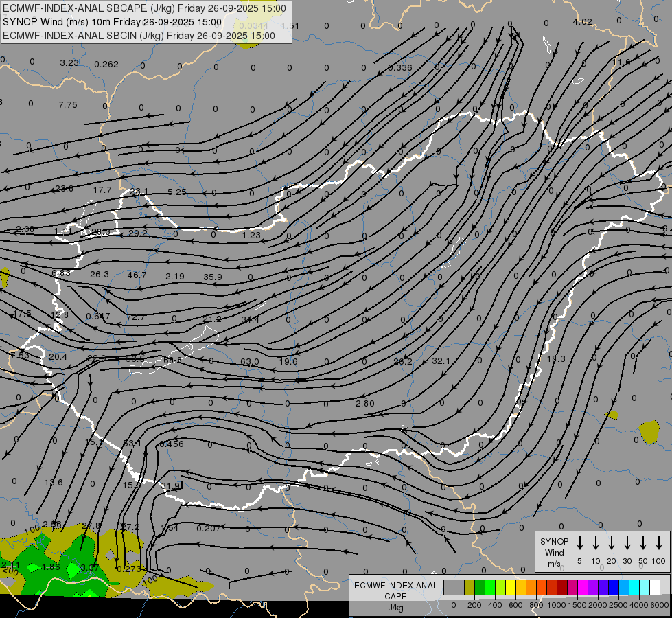Click the 10 m/s wind arrow in the SYNOP legend
This screenshot has height=618, width=672.
click(x=595, y=543)
